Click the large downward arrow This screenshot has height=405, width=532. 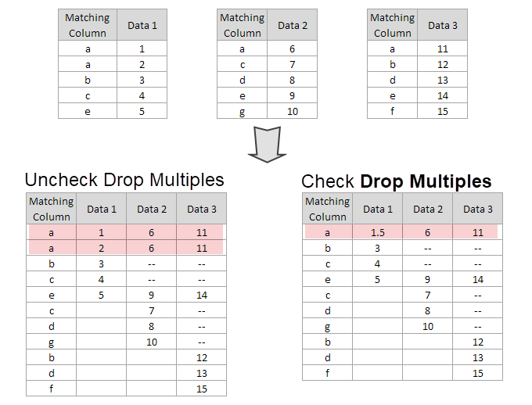268,145
